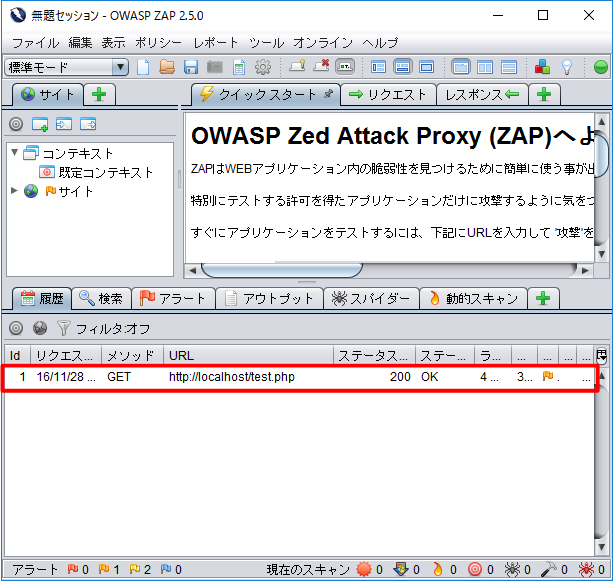Toggle the green break on all requests button
This screenshot has height=581, width=613.
pyautogui.click(x=600, y=67)
